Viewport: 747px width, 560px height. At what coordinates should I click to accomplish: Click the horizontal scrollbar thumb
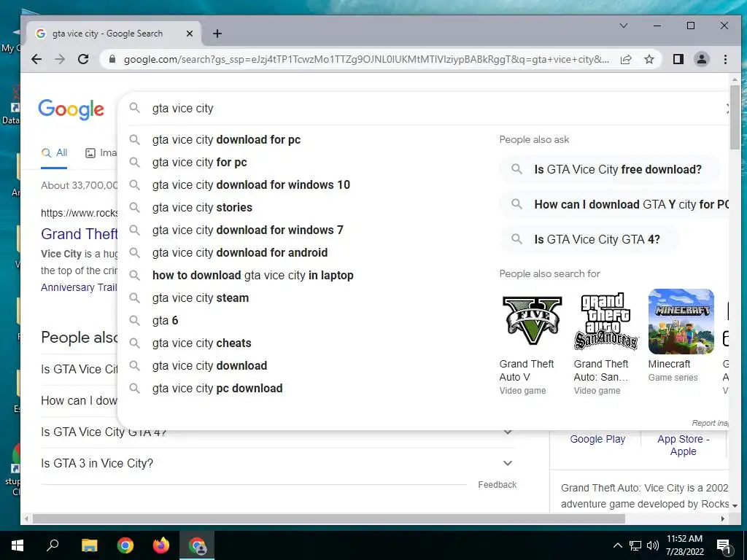click(329, 518)
